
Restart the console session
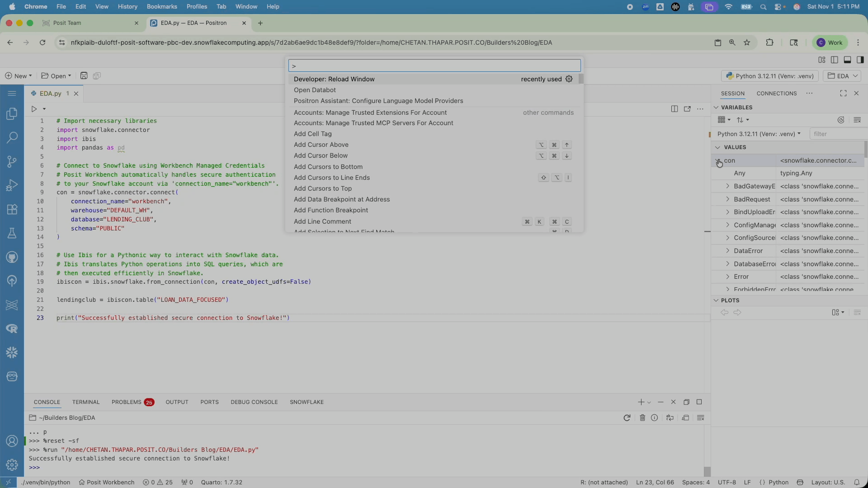pos(627,418)
